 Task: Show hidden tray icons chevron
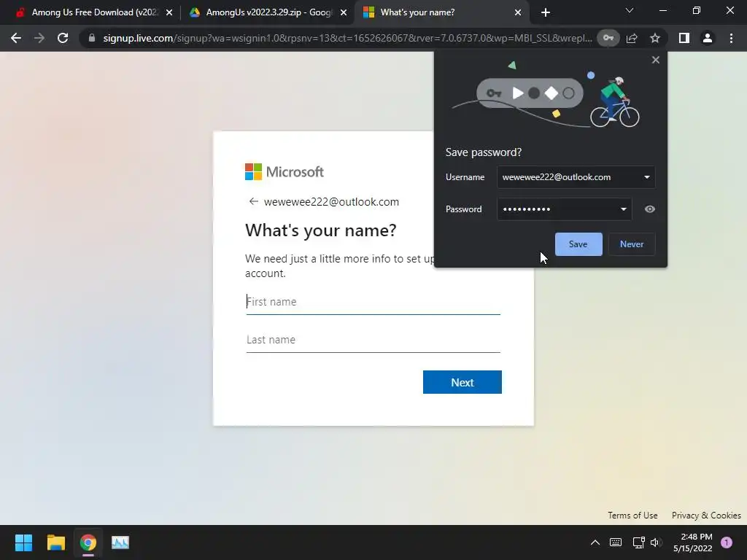[595, 542]
